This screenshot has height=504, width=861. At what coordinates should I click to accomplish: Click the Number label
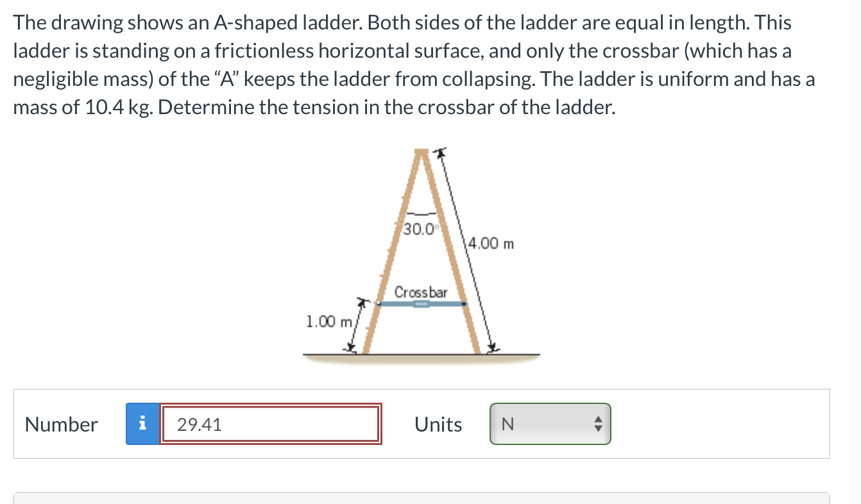coord(60,424)
